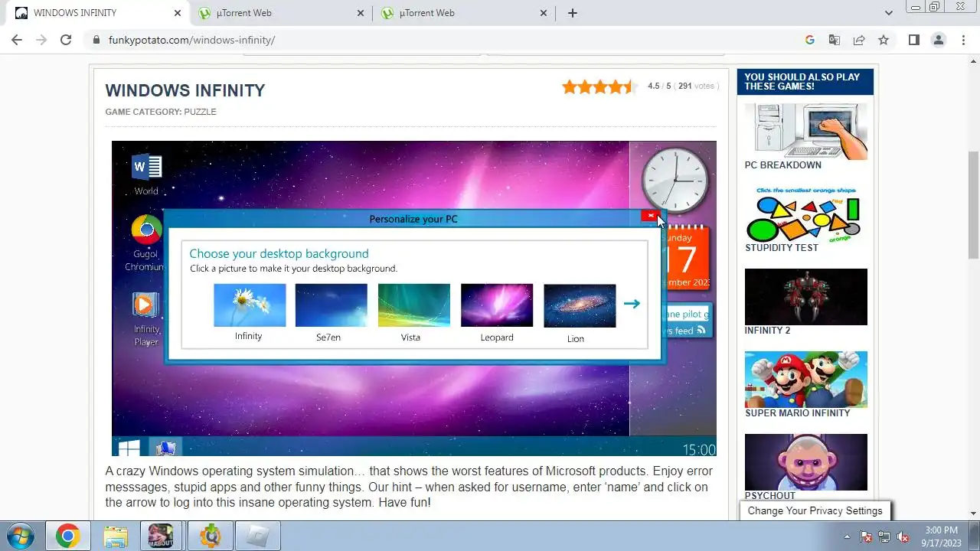Open Chrome profile avatar
Viewport: 980px width, 551px height.
point(939,40)
